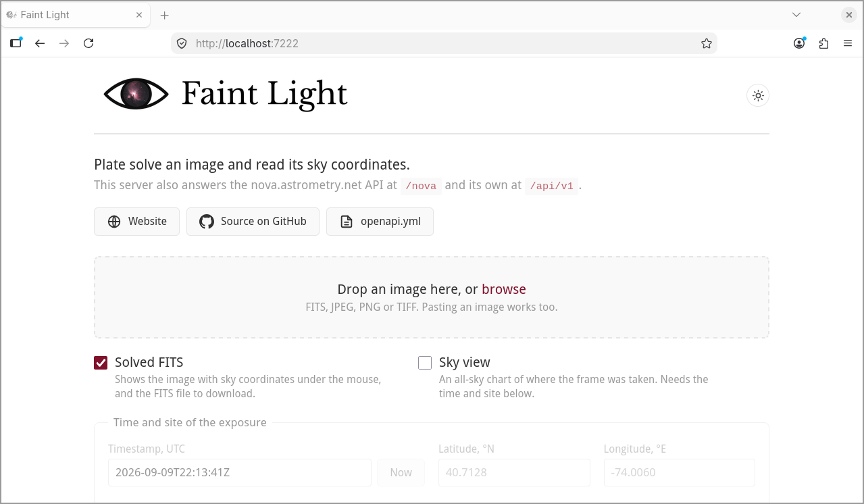
Task: Click the Sky view label text
Action: 465,363
